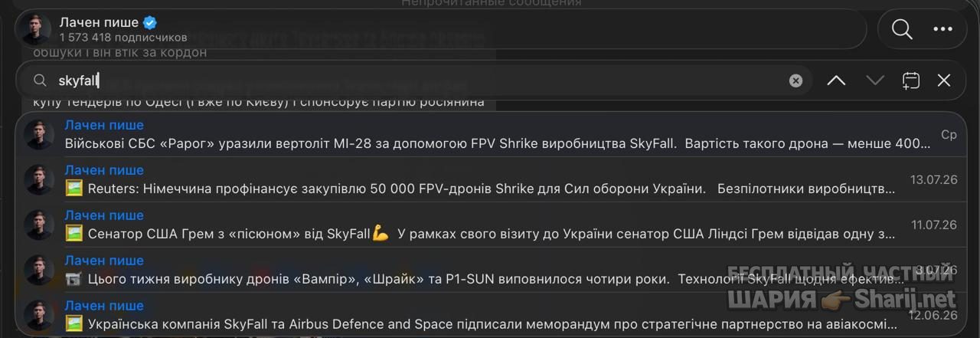Open the channel search magnifier icon
This screenshot has height=338, width=980.
click(903, 29)
